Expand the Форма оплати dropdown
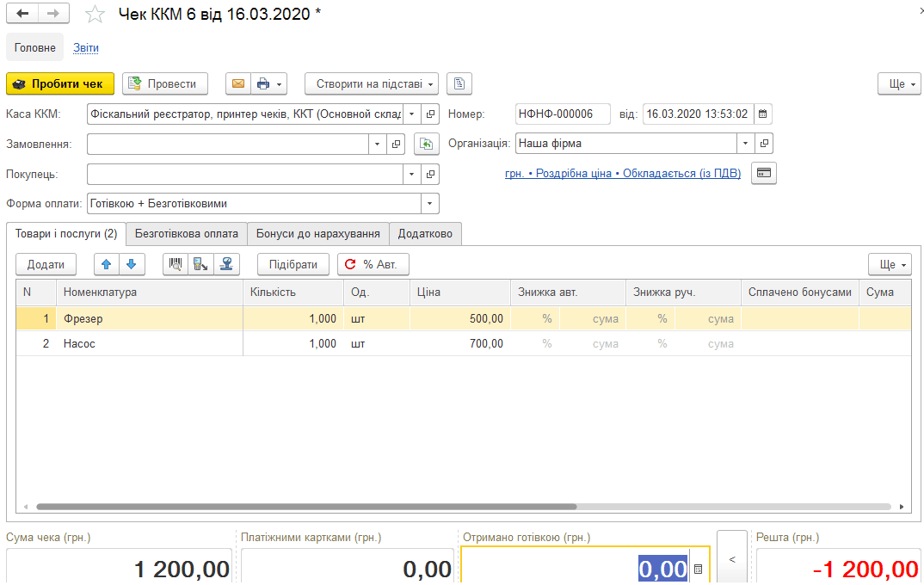Image resolution: width=924 pixels, height=585 pixels. (x=429, y=203)
